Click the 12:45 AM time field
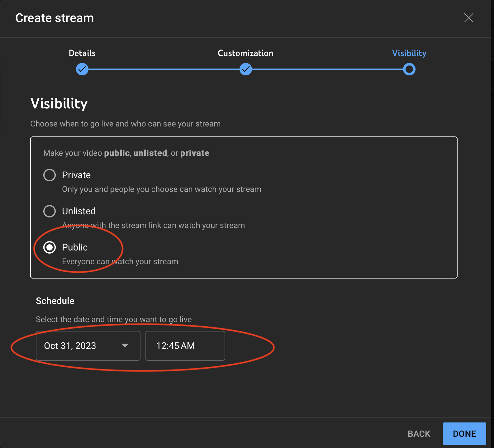Viewport: 494px width, 448px height. pyautogui.click(x=185, y=346)
